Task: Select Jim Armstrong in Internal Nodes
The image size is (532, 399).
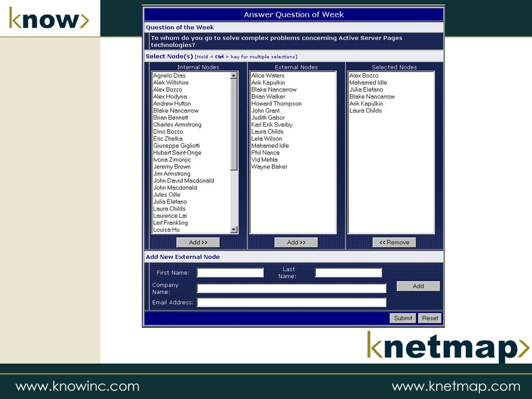Action: (172, 173)
